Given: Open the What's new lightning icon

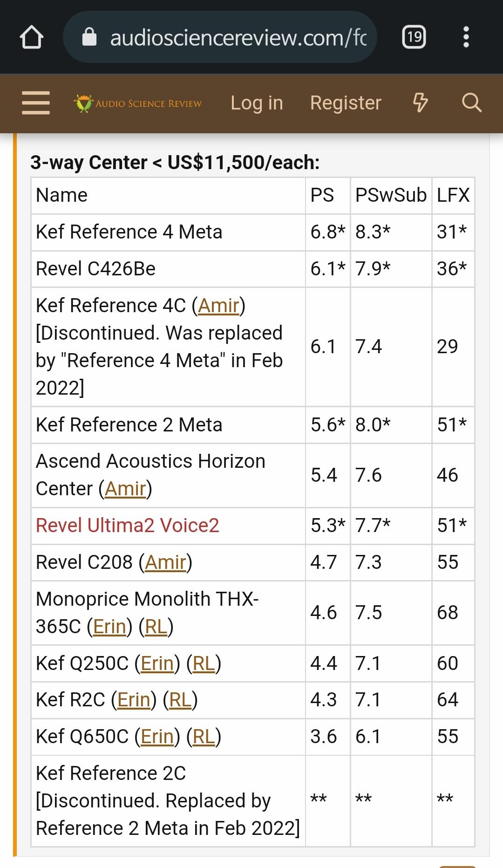Looking at the screenshot, I should click(420, 103).
